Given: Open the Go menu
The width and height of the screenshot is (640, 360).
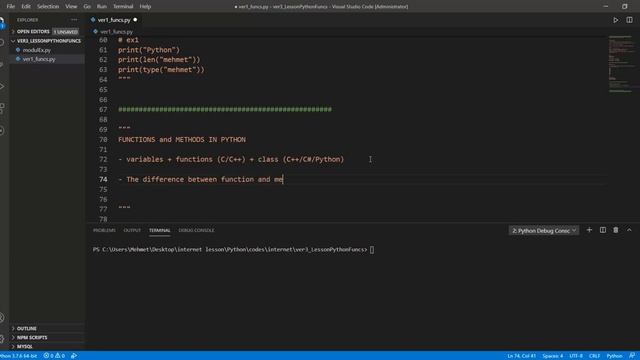Looking at the screenshot, I should 87,7.
